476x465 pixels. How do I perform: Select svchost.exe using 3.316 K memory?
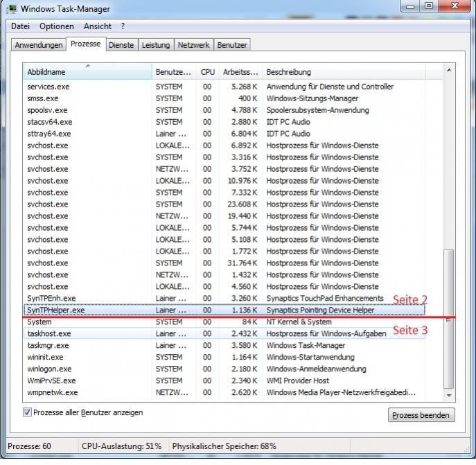224,157
